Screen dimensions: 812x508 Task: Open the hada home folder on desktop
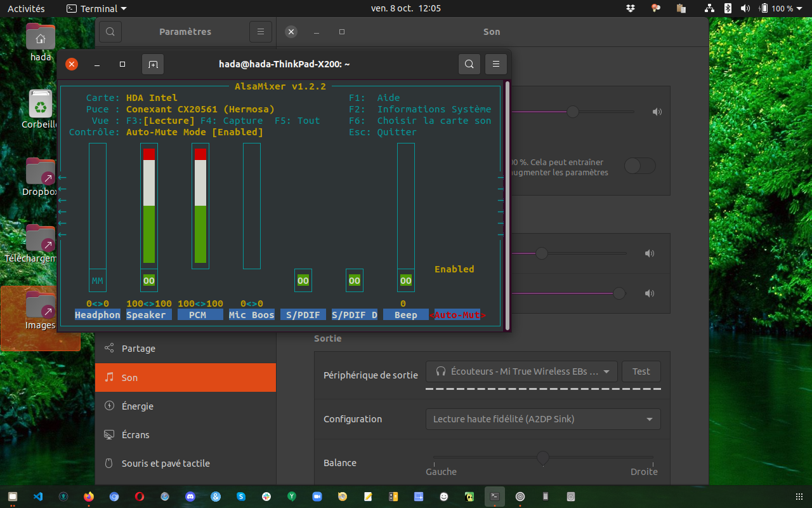[x=41, y=42]
